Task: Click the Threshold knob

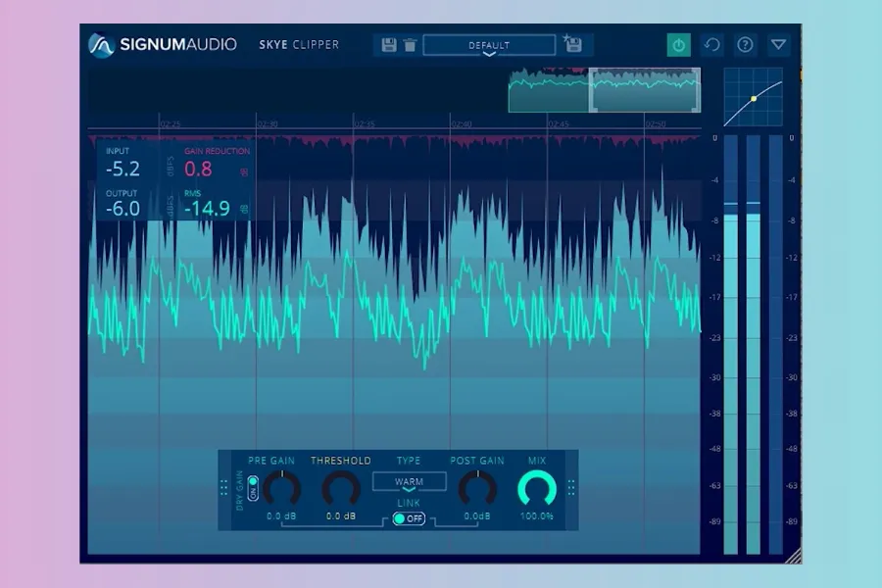Action: click(x=341, y=488)
